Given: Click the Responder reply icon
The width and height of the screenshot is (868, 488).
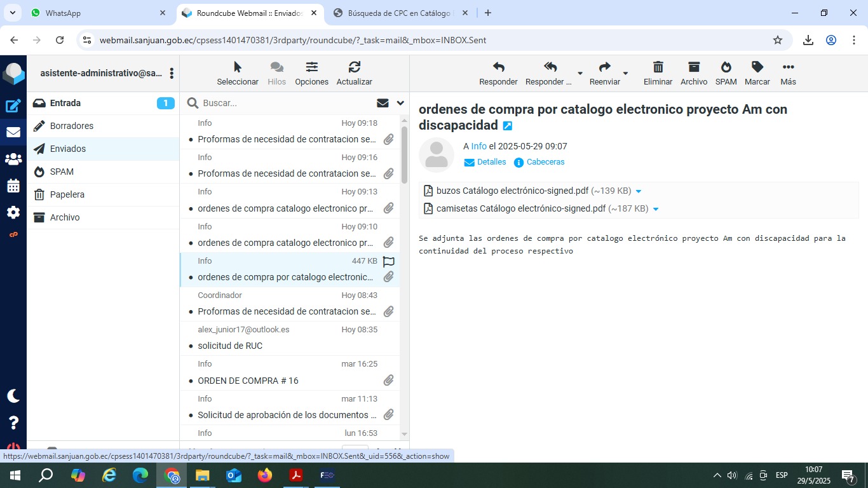Looking at the screenshot, I should pyautogui.click(x=498, y=67).
